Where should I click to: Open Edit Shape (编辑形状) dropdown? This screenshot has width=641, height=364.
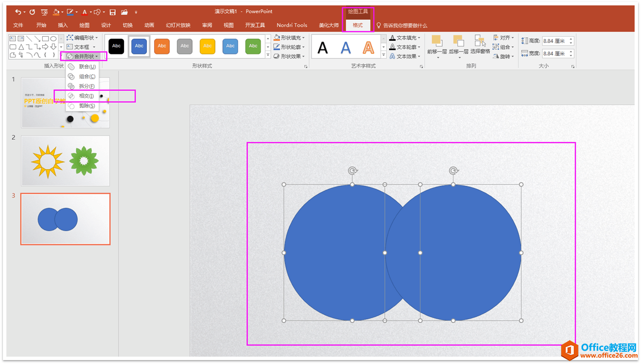point(82,38)
